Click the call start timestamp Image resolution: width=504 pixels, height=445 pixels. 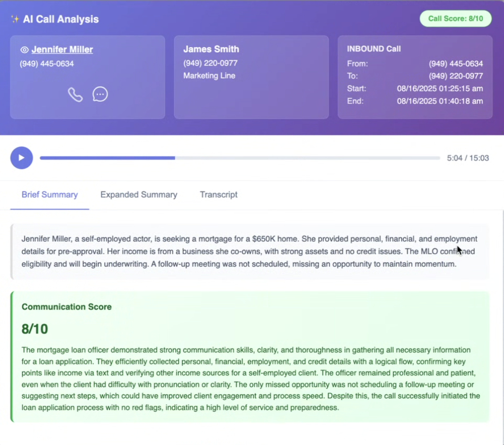(x=440, y=88)
